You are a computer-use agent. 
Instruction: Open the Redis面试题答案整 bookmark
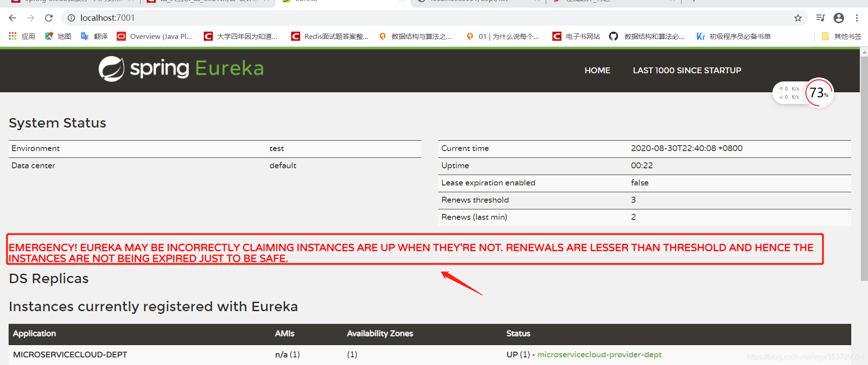pos(330,36)
